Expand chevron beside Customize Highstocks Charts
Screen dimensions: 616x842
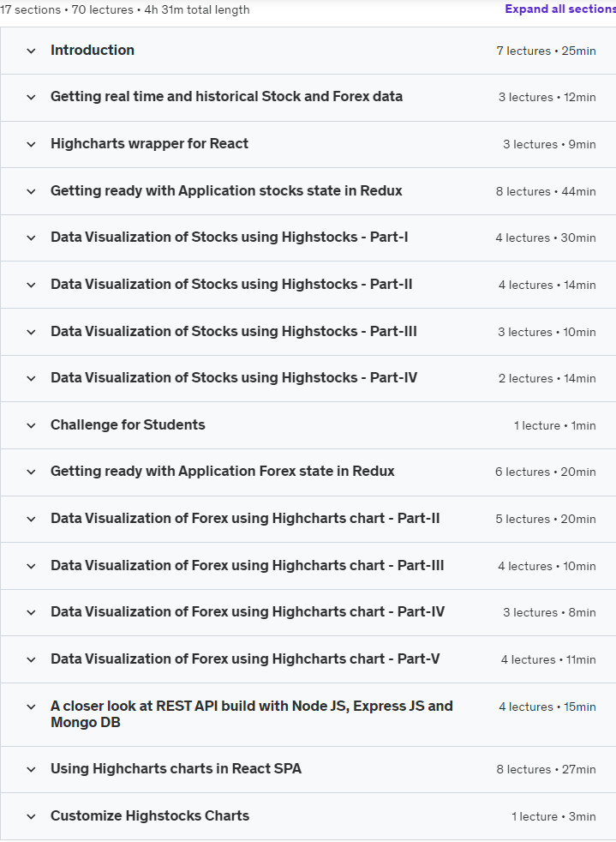[31, 817]
